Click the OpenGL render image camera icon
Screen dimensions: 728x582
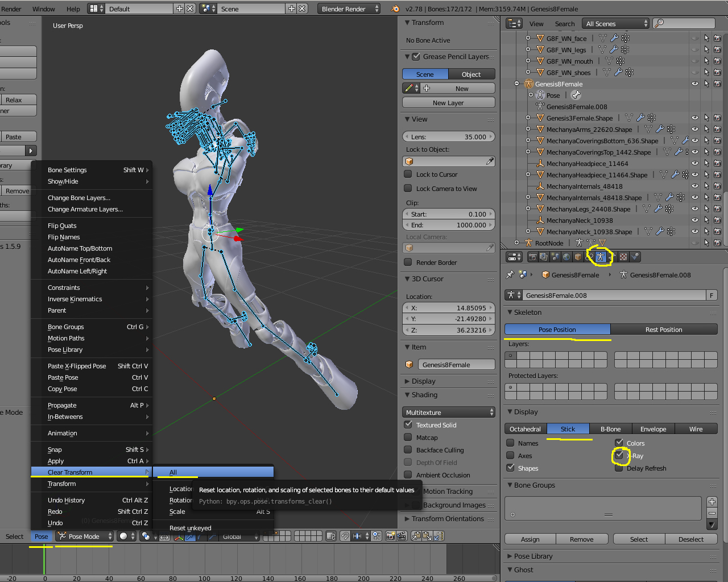point(390,536)
